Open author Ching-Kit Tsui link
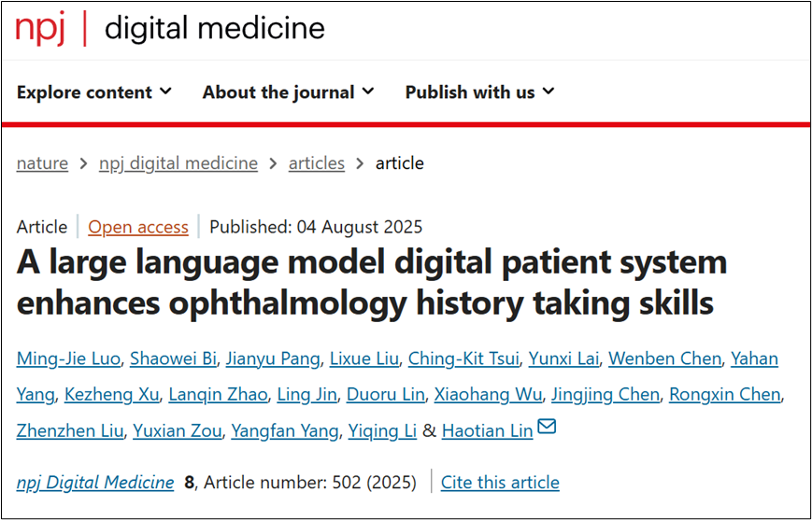The height and width of the screenshot is (520, 812). click(x=463, y=358)
